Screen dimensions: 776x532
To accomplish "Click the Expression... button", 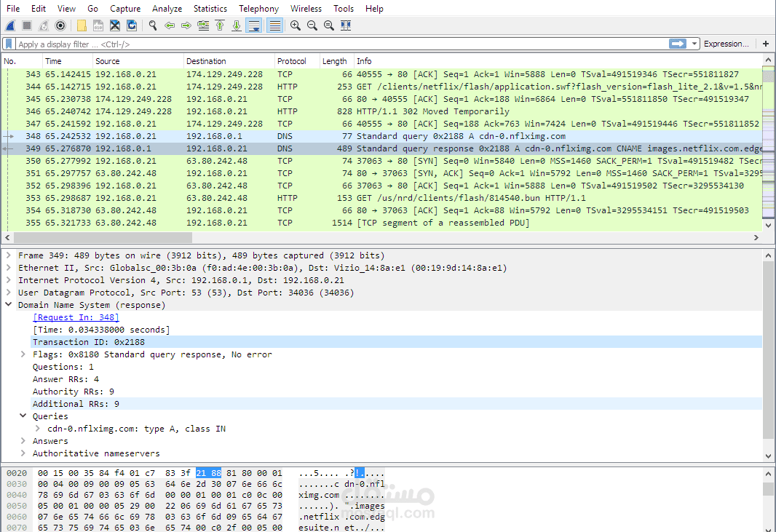I will pos(726,44).
